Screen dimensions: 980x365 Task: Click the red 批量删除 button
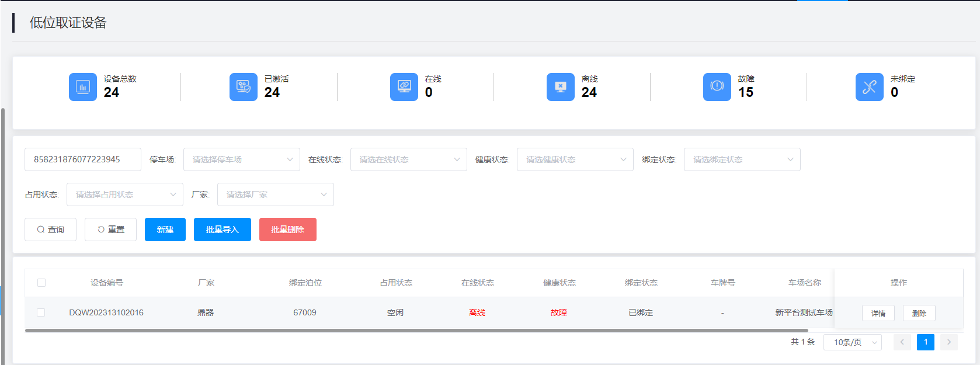point(288,230)
